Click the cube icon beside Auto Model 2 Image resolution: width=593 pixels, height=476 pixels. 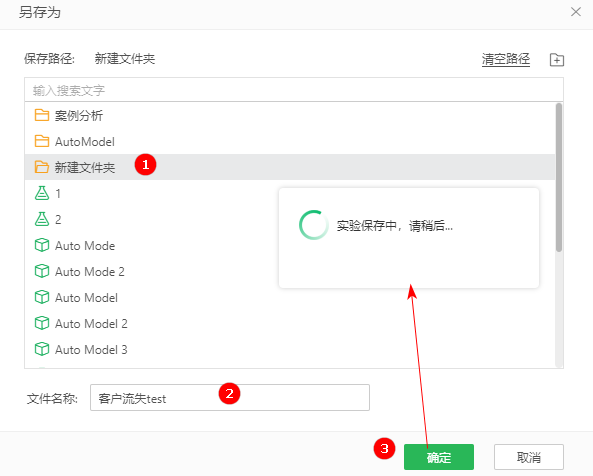pyautogui.click(x=42, y=323)
